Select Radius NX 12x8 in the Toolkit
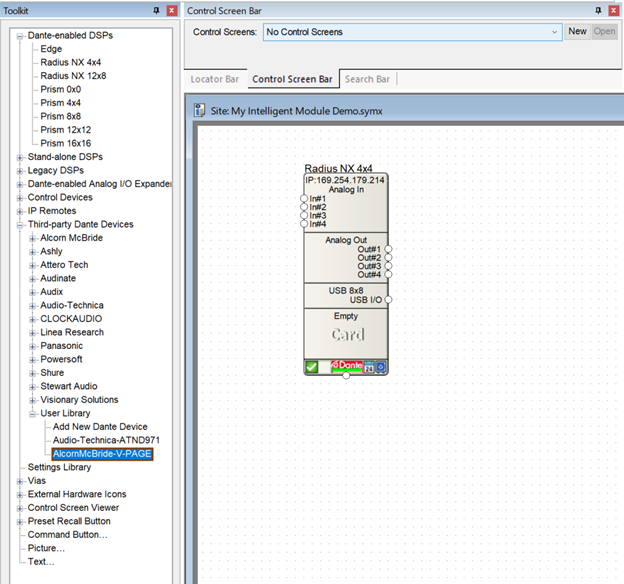The height and width of the screenshot is (584, 624). tap(73, 76)
